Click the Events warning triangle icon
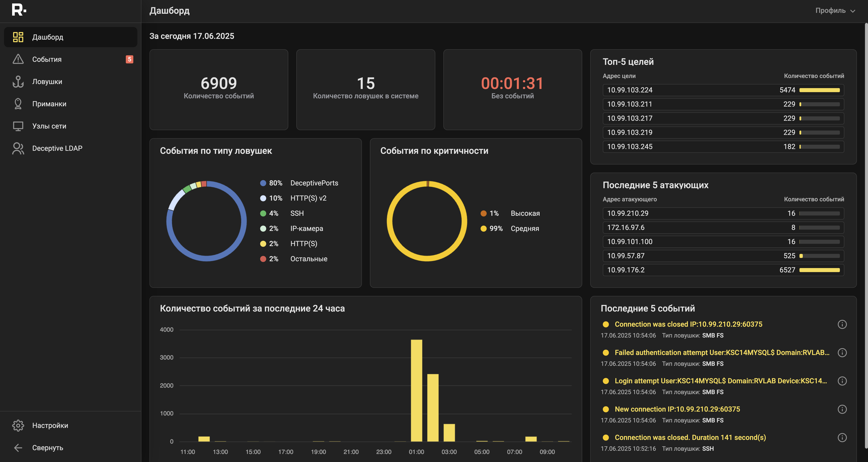 click(18, 59)
